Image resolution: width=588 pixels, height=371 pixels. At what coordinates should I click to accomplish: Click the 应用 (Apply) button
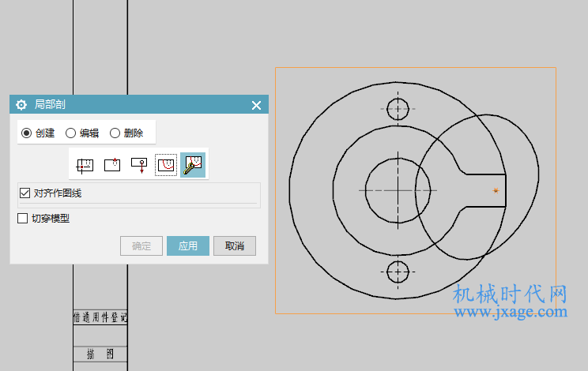pyautogui.click(x=188, y=246)
